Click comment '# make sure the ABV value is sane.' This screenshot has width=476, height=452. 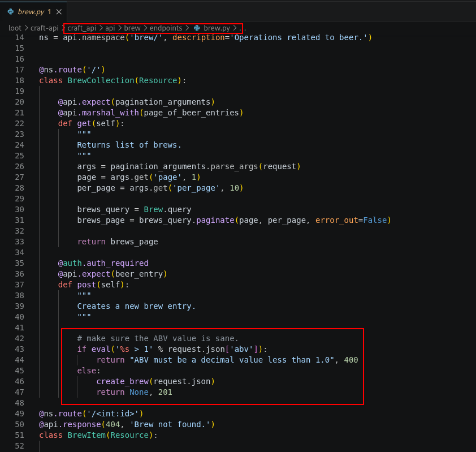tap(158, 338)
